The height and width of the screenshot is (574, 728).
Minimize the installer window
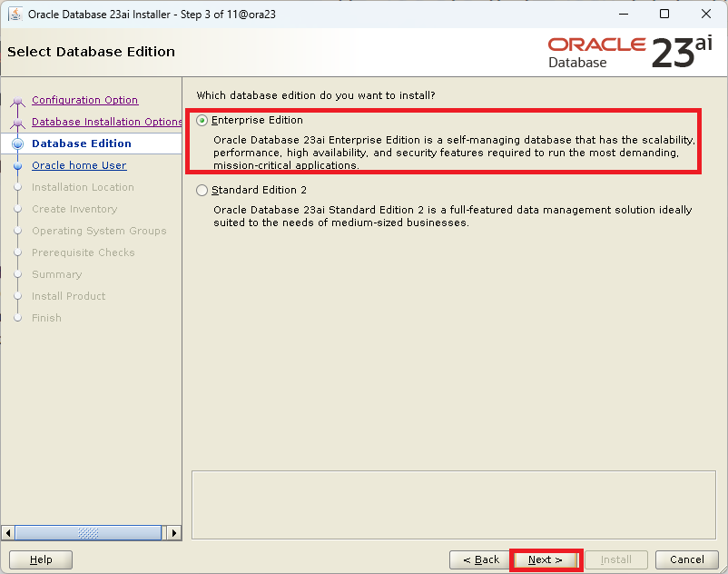tap(624, 14)
